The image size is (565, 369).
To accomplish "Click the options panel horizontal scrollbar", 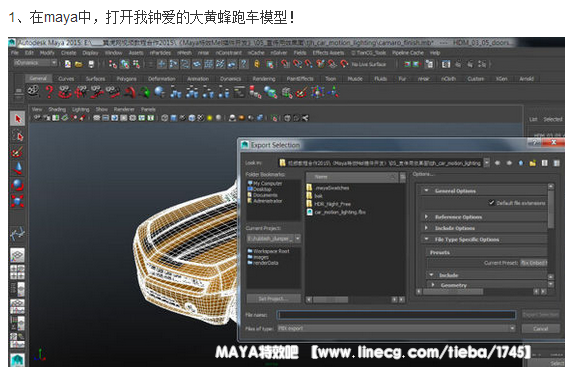I will tap(453, 292).
